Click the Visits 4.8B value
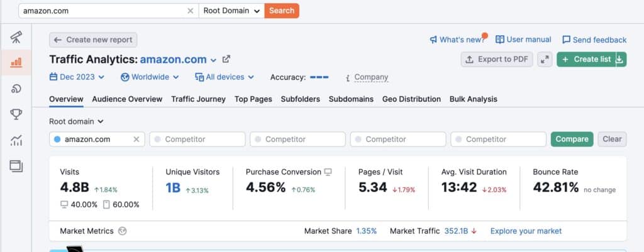Screen dimensions: 644x252 74,187
